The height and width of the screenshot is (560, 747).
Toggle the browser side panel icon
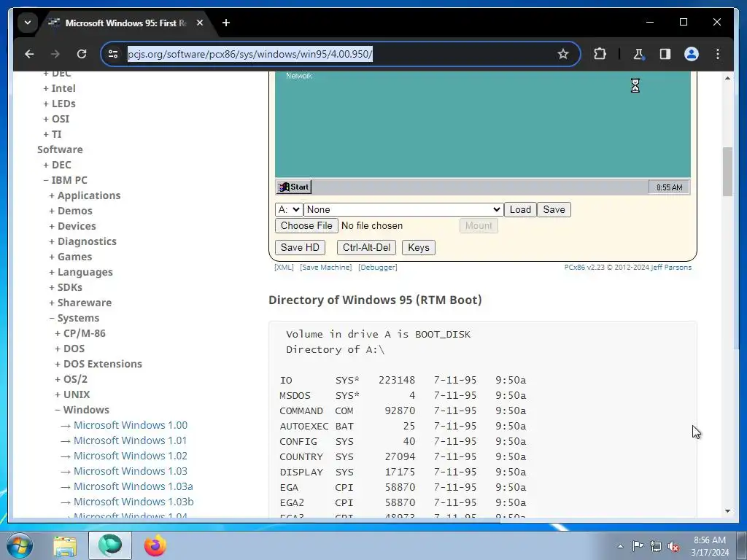665,54
